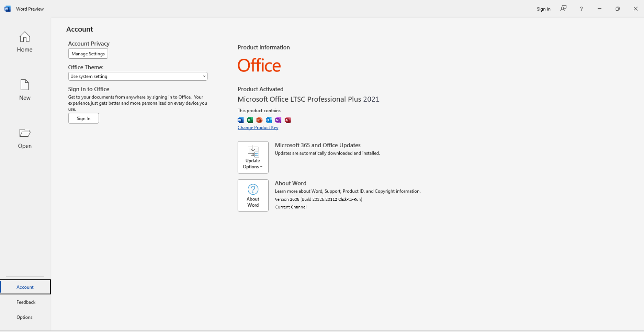This screenshot has height=332, width=644.
Task: Click the Outlook product icon
Action: [x=269, y=120]
